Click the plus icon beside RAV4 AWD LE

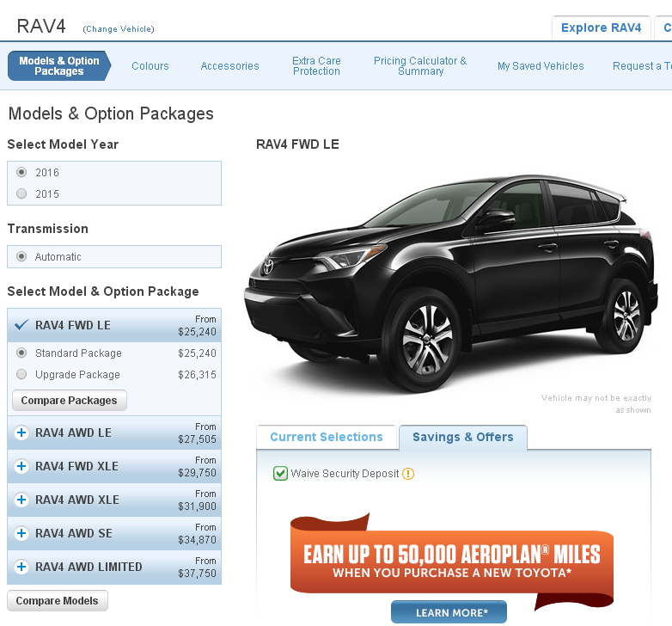22,433
